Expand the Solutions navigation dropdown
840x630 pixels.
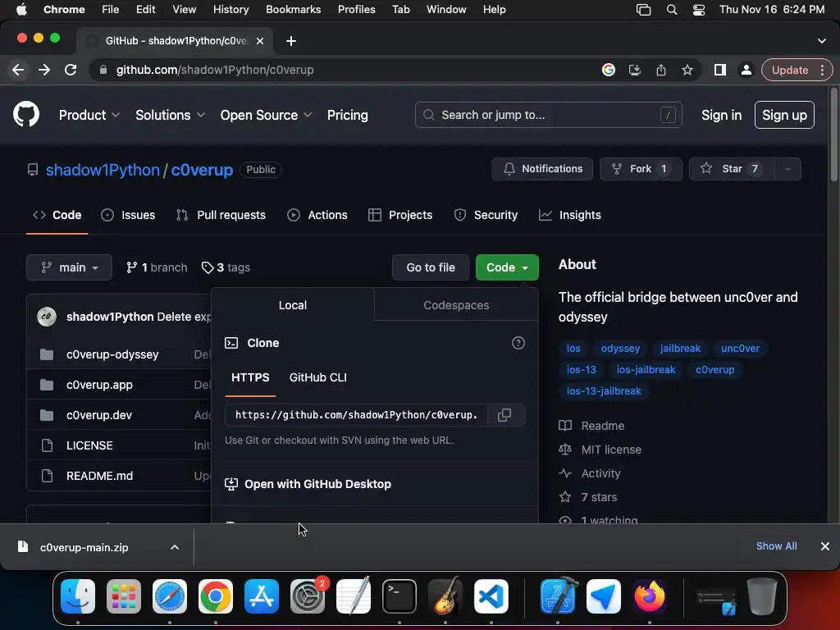coord(170,115)
